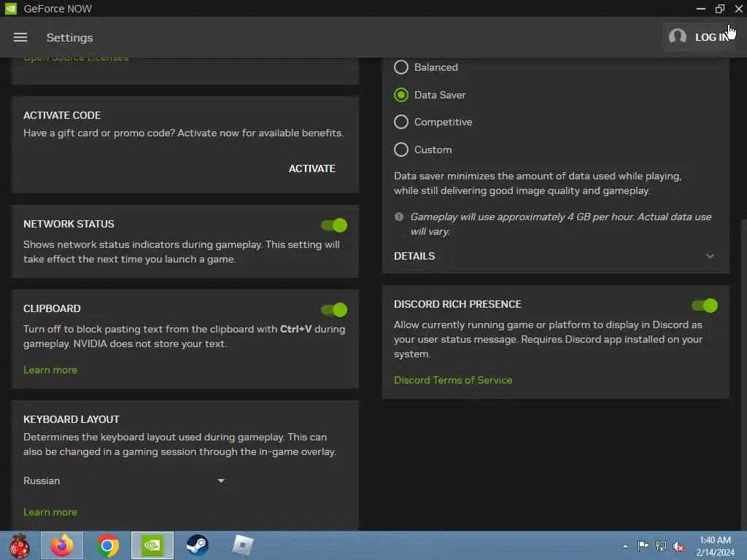This screenshot has width=747, height=560.
Task: Click the data usage info icon
Action: click(x=399, y=217)
